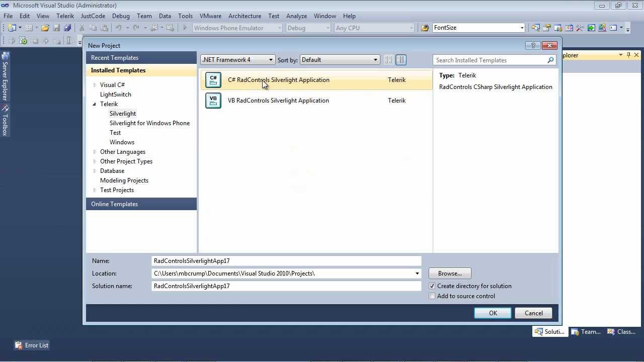
Task: Enable Add to source control checkbox
Action: 432,296
